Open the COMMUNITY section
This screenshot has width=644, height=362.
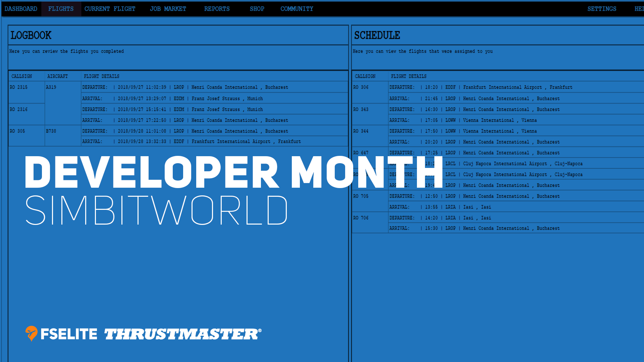[297, 9]
